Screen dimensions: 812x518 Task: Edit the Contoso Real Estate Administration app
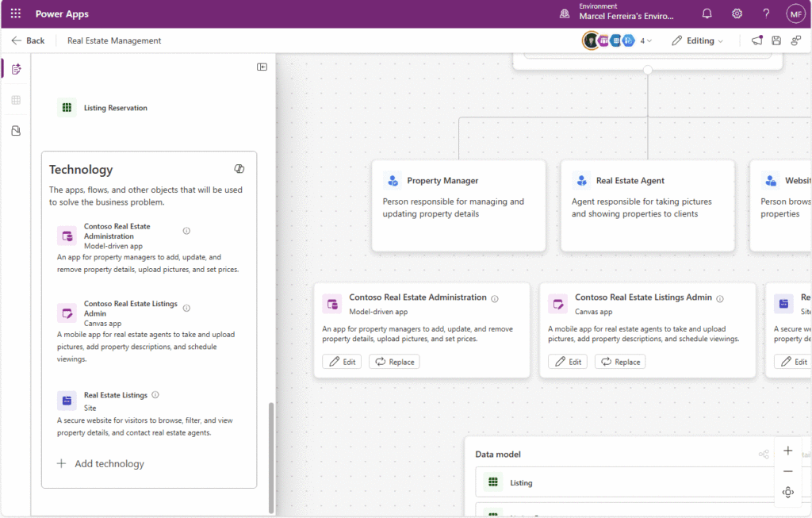tap(342, 361)
